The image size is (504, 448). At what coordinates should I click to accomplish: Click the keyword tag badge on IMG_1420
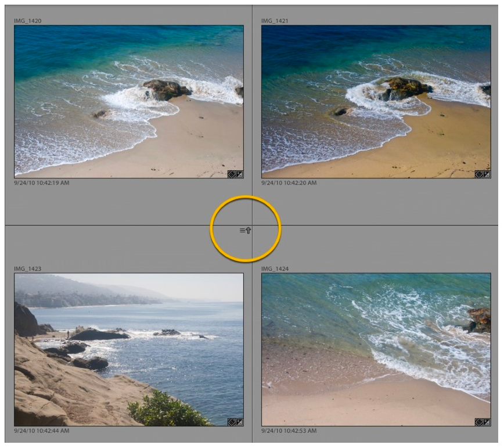tap(232, 174)
